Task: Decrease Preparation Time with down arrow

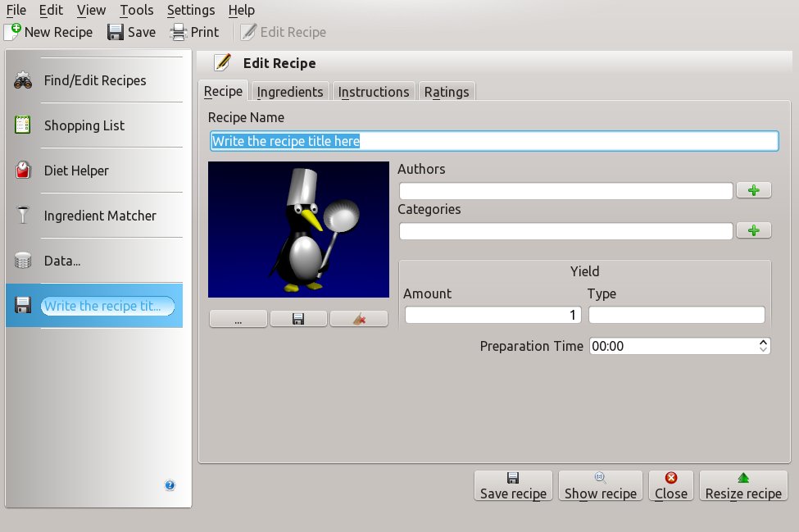Action: click(763, 350)
